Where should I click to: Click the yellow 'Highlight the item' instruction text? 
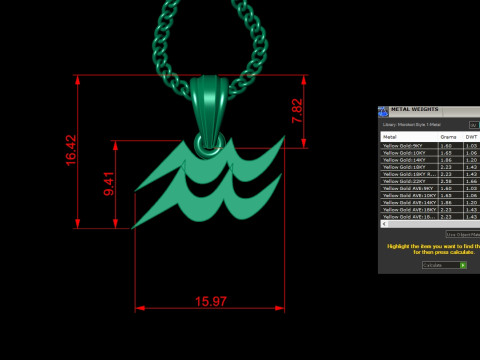pos(433,249)
